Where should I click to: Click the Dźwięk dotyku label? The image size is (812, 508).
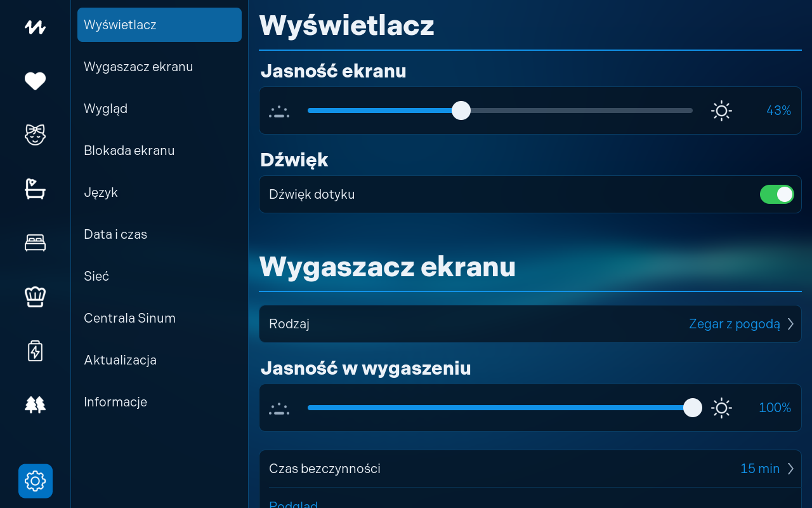(x=312, y=194)
